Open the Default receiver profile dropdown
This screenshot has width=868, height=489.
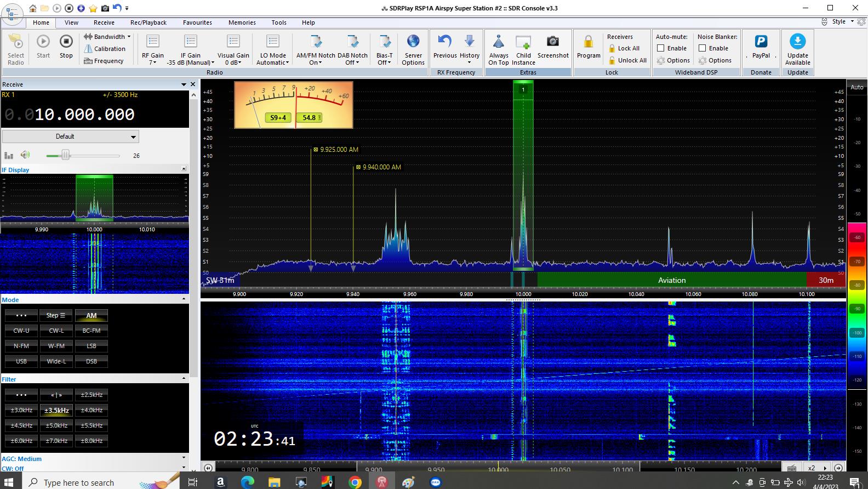click(70, 137)
